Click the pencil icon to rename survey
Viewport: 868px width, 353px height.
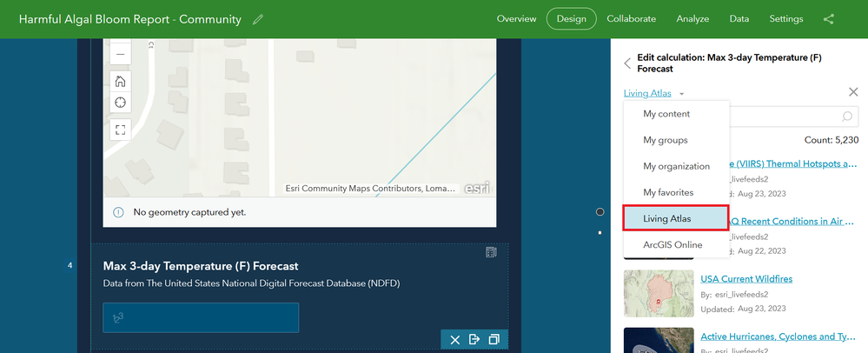257,19
